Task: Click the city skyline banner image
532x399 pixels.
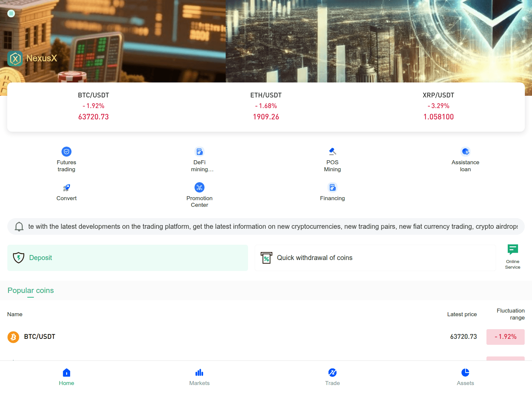Action: click(379, 41)
